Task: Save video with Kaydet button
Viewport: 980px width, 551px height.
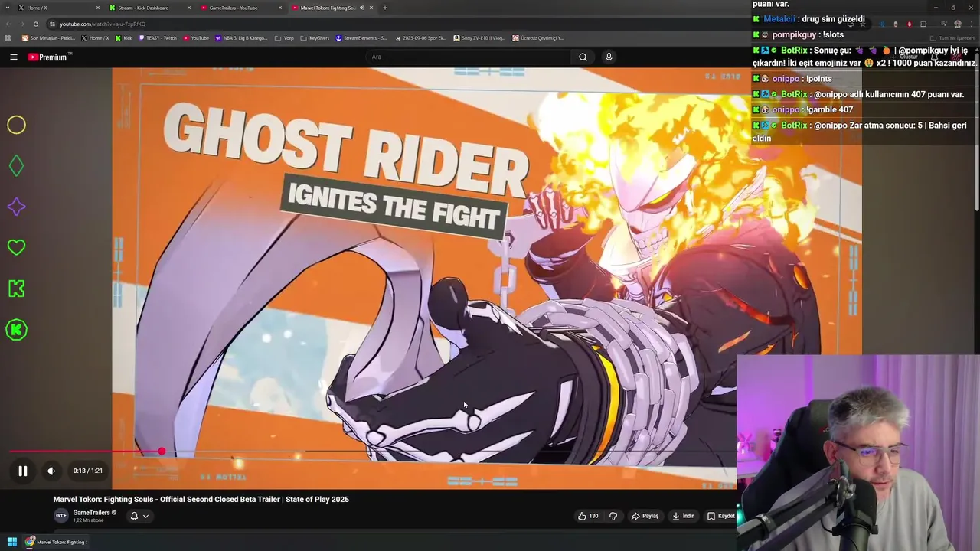Action: click(x=720, y=516)
